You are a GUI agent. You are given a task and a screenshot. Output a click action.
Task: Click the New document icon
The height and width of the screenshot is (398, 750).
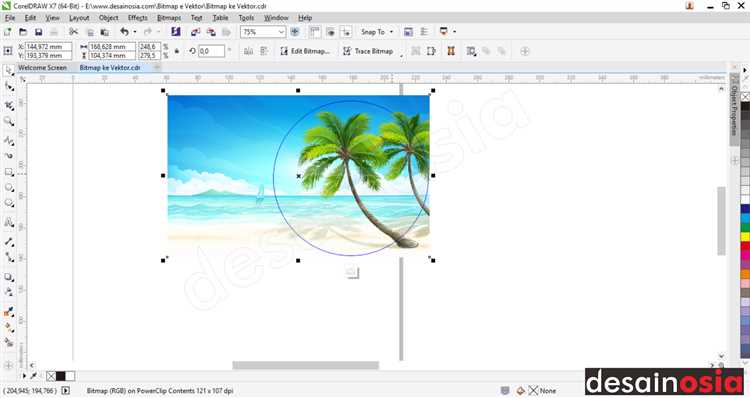pyautogui.click(x=8, y=32)
